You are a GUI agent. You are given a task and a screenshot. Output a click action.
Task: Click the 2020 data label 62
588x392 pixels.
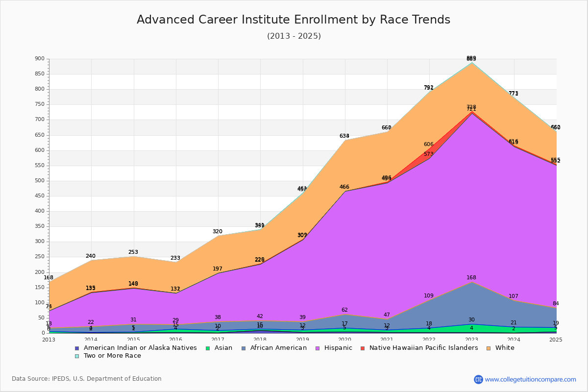pyautogui.click(x=344, y=310)
